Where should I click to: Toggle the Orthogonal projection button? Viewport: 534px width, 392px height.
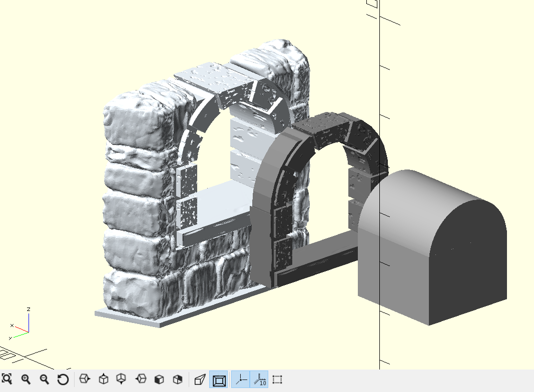[219, 380]
